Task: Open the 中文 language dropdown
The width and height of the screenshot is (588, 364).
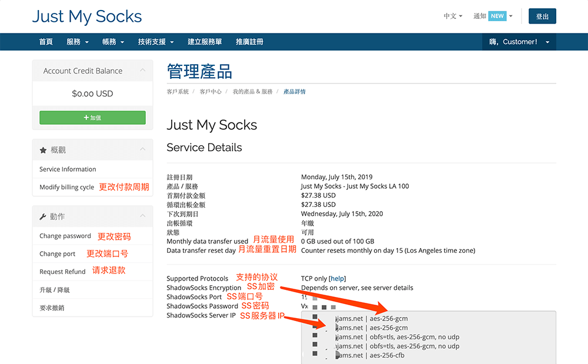Action: point(453,16)
